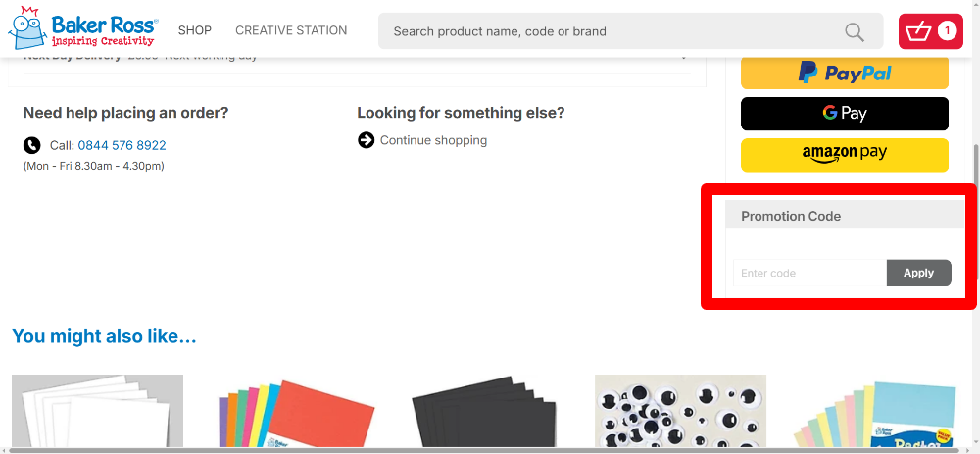The height and width of the screenshot is (454, 980).
Task: Expand the Next Day Delivery chevron
Action: click(683, 57)
